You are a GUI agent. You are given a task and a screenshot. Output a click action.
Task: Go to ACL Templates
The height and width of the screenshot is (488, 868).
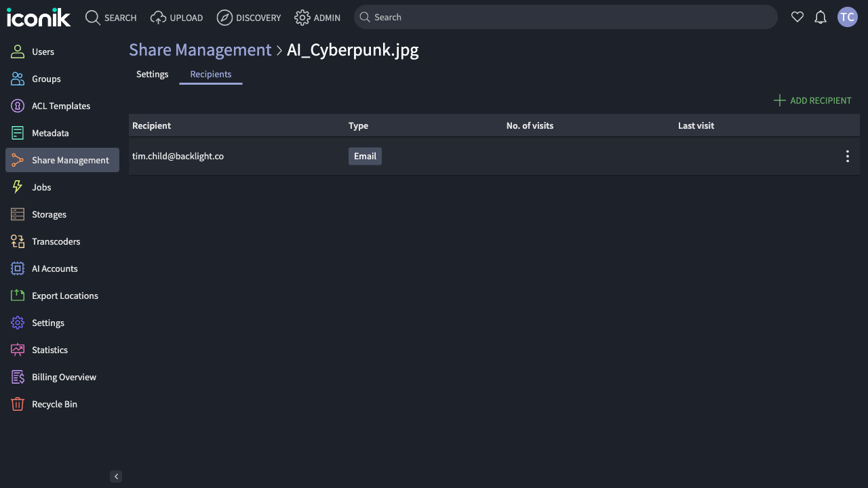point(60,106)
